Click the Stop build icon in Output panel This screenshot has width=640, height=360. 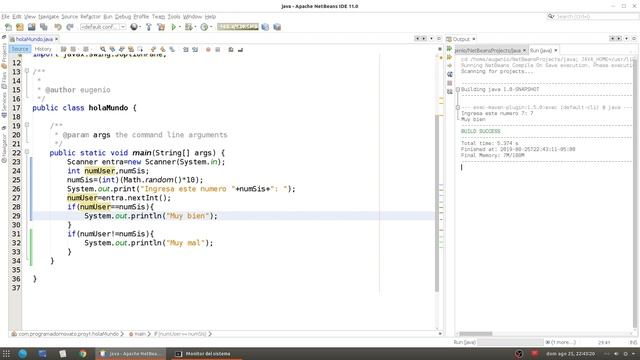pos(450,83)
